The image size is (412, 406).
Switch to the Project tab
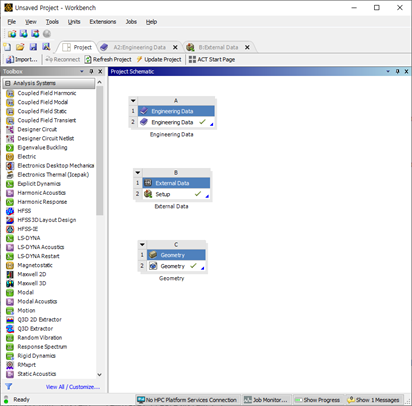pos(77,47)
